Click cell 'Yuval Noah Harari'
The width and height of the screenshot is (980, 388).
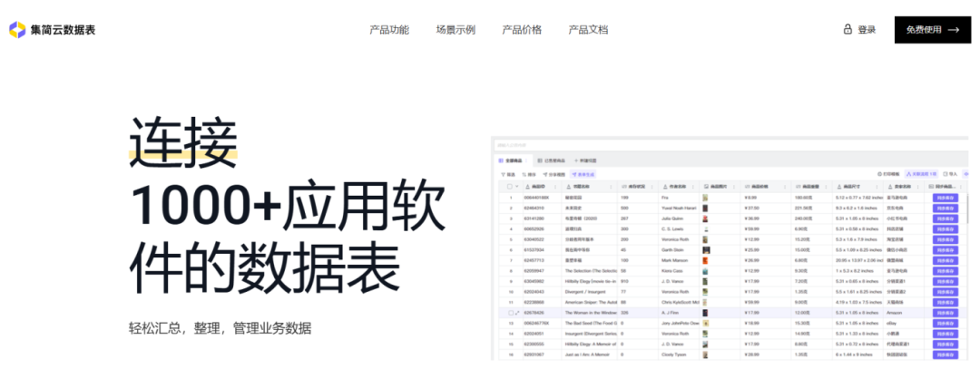coord(678,209)
